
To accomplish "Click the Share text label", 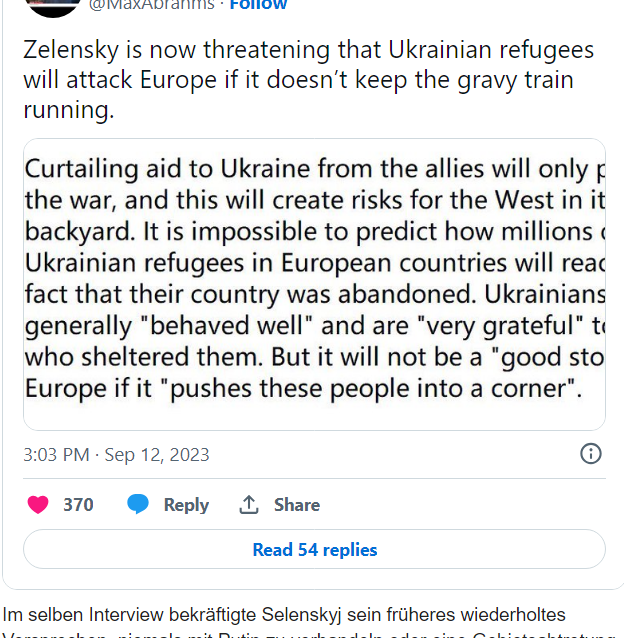I will (x=297, y=505).
